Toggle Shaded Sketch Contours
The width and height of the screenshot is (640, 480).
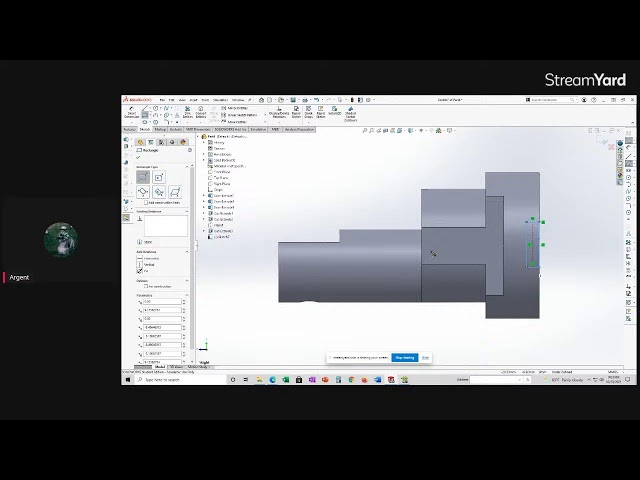click(351, 114)
